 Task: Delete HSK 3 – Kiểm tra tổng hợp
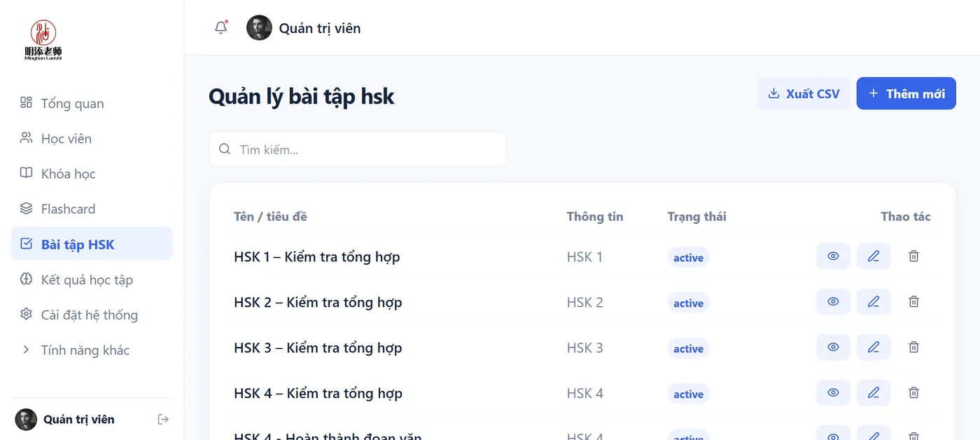pos(913,348)
